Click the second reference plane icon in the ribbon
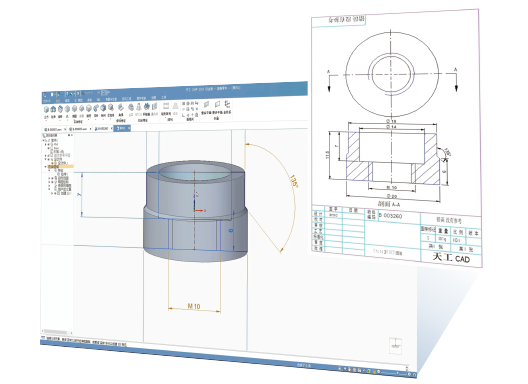Image resolution: width=528 pixels, height=384 pixels. [217, 104]
